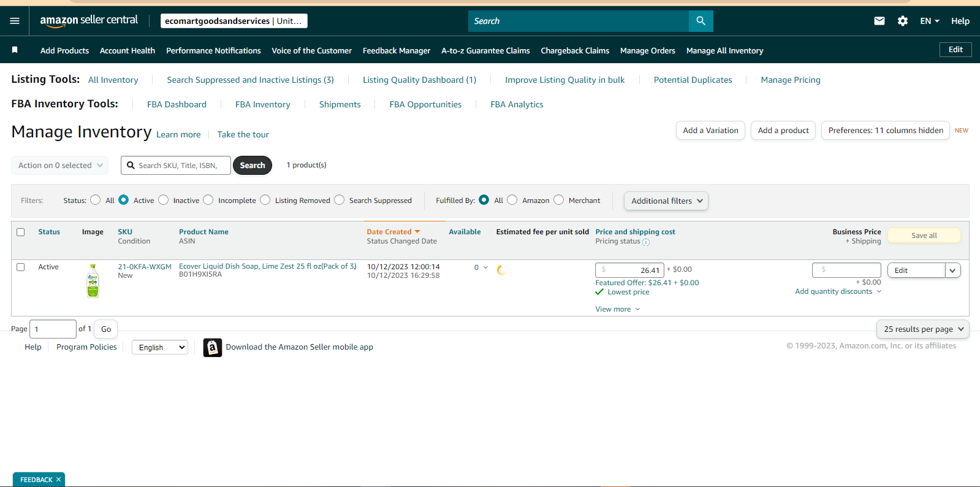Click the Edit button in the nav bar
Viewport: 980px width, 487px height.
(x=955, y=50)
